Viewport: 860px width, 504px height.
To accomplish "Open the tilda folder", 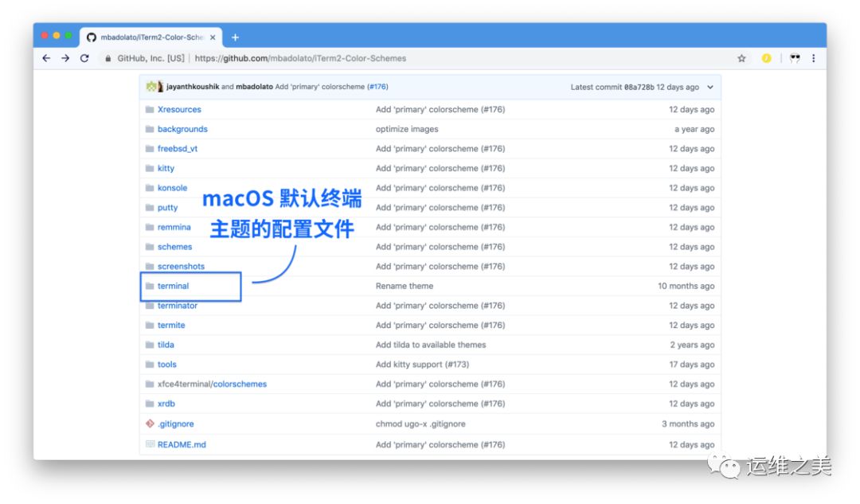I will click(166, 345).
